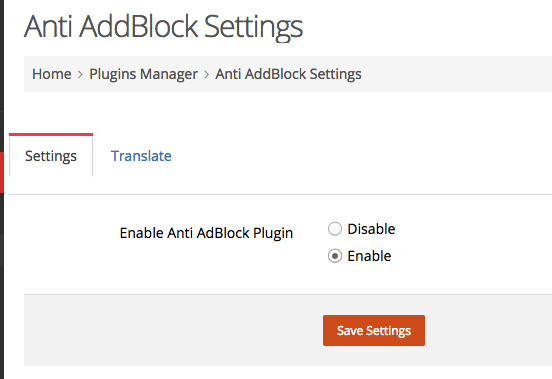Image resolution: width=552 pixels, height=379 pixels.
Task: Choose the Disable option by its label text
Action: pos(371,229)
